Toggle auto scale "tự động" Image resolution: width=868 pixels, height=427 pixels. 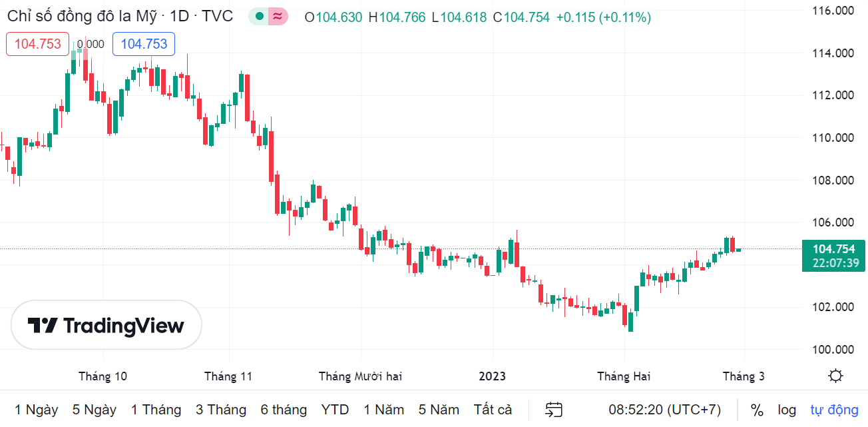pyautogui.click(x=834, y=409)
